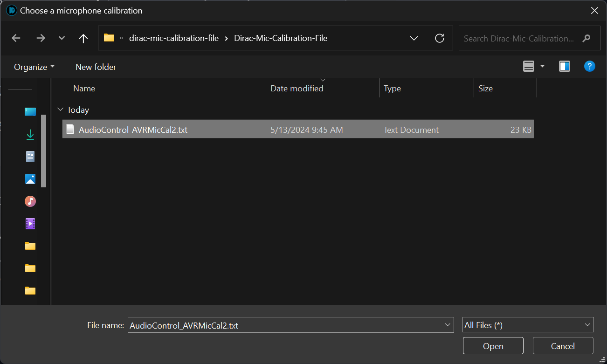Toggle the preview pane
Viewport: 607px width, 364px height.
565,67
